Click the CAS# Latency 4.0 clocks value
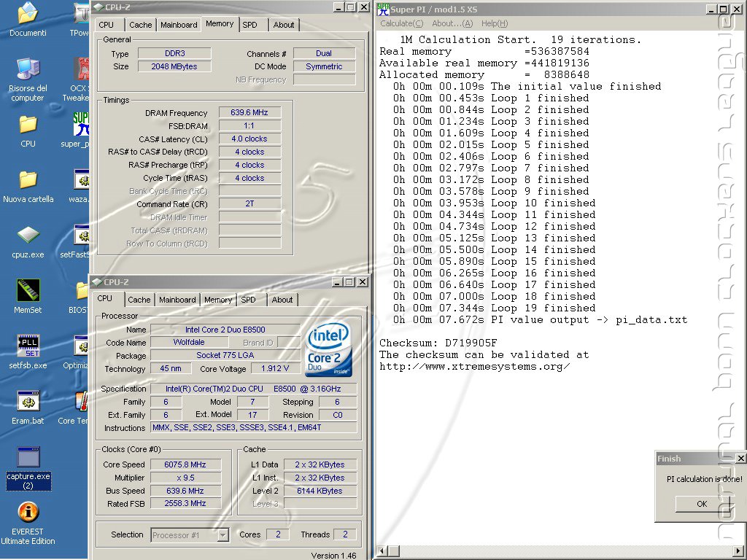The image size is (747, 560). click(249, 139)
